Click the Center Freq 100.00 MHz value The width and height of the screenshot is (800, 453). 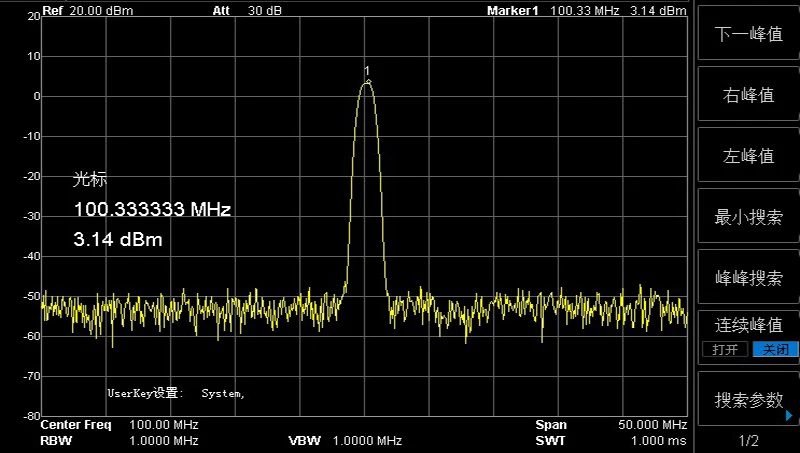point(164,425)
